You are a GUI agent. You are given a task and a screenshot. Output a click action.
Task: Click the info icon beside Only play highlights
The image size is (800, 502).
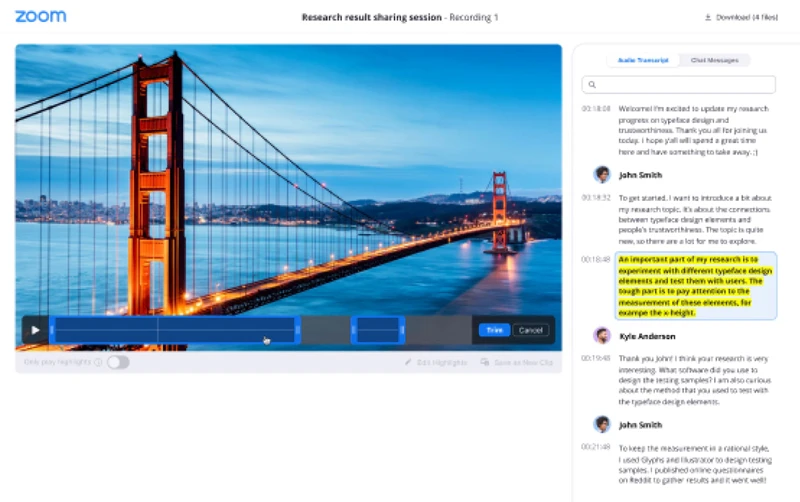pos(98,362)
